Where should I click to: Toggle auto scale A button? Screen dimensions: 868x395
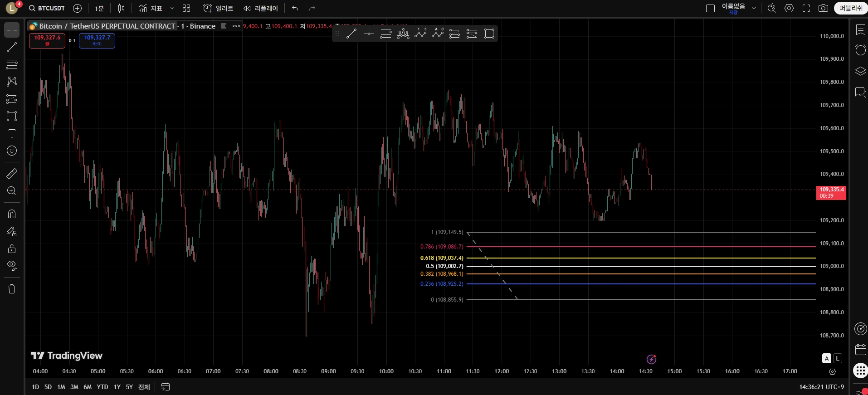[x=827, y=358]
